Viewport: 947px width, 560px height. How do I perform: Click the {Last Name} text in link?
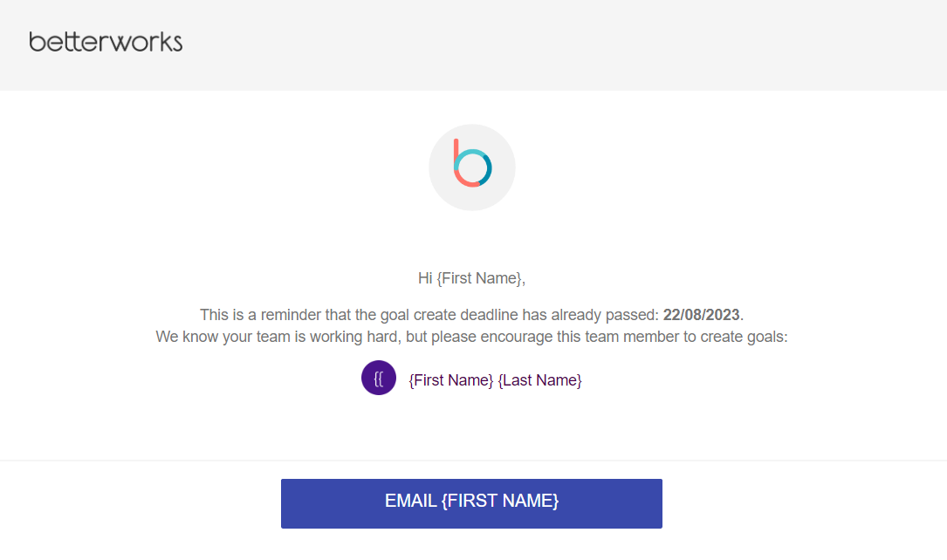[540, 380]
